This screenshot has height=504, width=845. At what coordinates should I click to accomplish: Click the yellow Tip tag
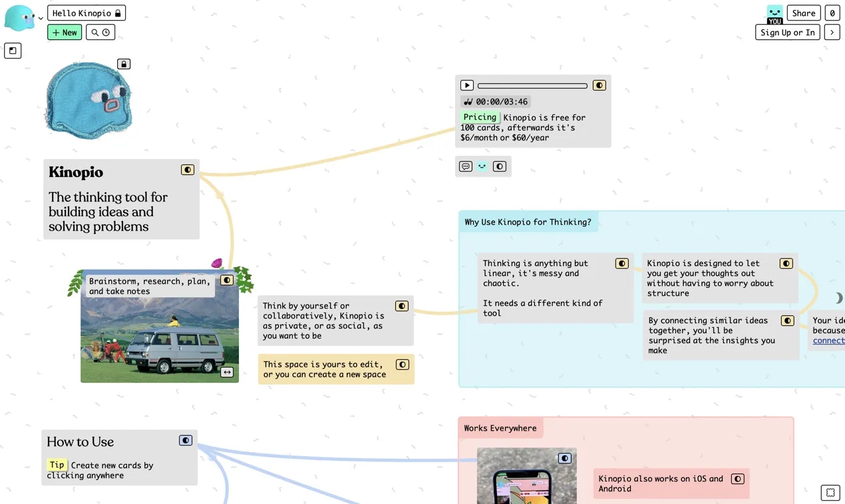(x=57, y=465)
